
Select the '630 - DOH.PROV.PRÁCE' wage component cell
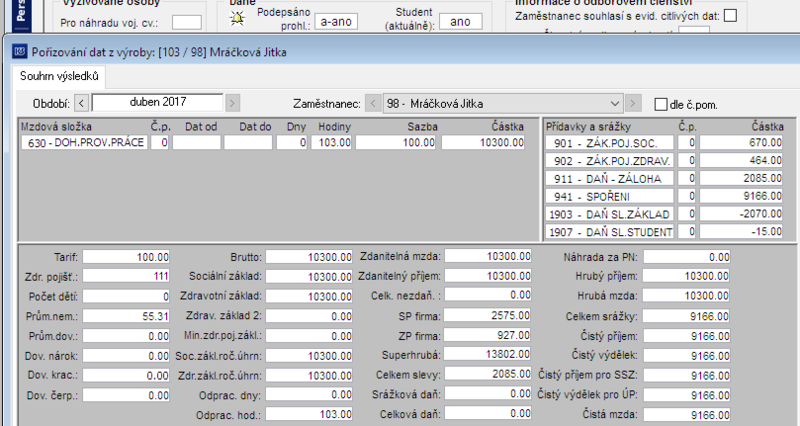[85, 142]
